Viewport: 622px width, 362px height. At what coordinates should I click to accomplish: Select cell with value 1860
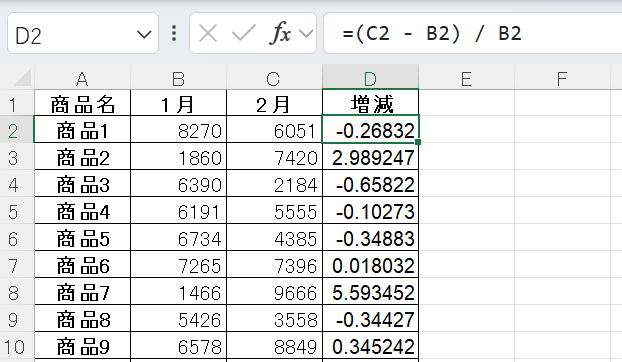[179, 157]
